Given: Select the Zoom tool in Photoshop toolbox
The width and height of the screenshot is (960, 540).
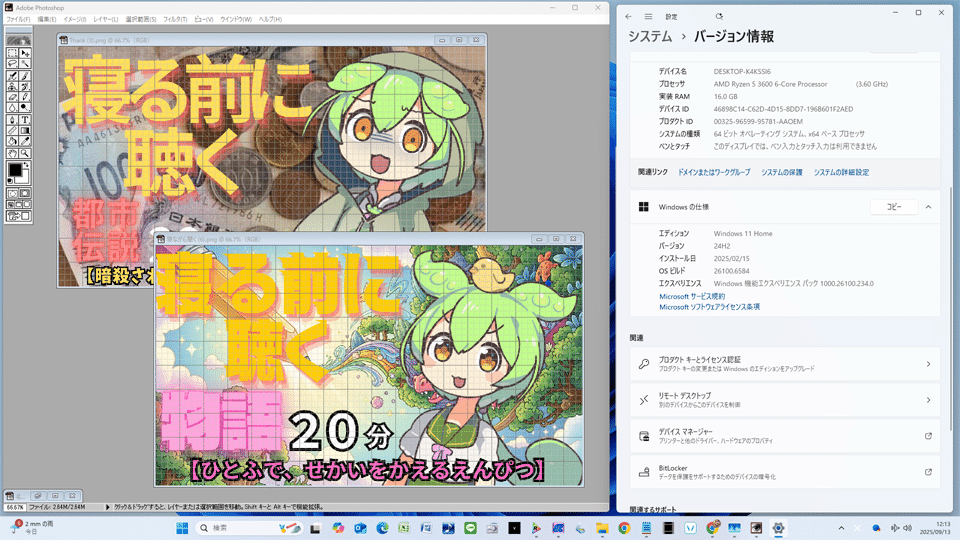Looking at the screenshot, I should [x=25, y=152].
